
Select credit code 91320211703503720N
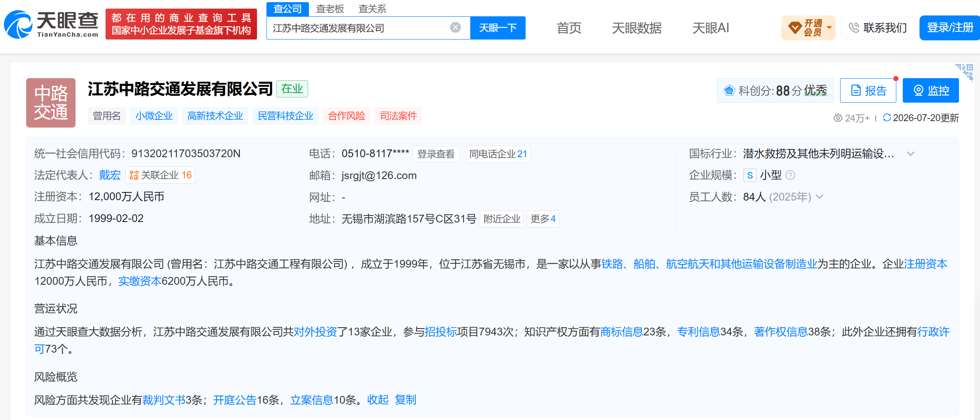tap(186, 154)
